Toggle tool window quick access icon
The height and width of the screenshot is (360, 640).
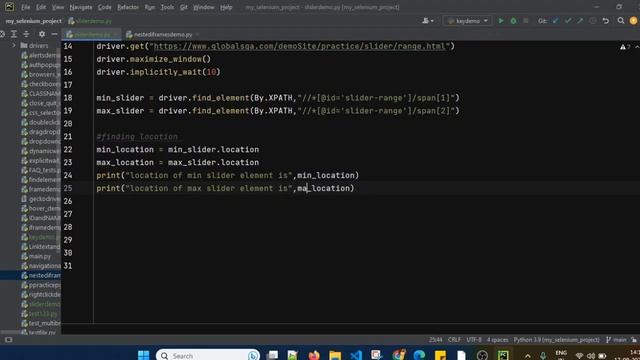coord(9,340)
